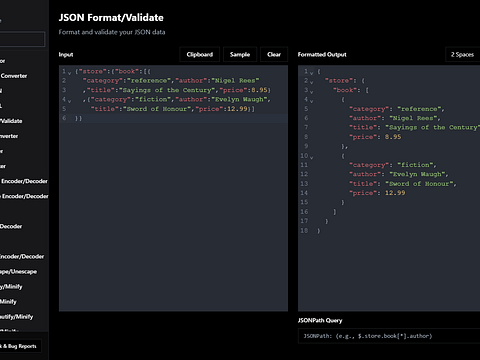
Task: Click the Clipboard button above the input
Action: click(x=199, y=55)
